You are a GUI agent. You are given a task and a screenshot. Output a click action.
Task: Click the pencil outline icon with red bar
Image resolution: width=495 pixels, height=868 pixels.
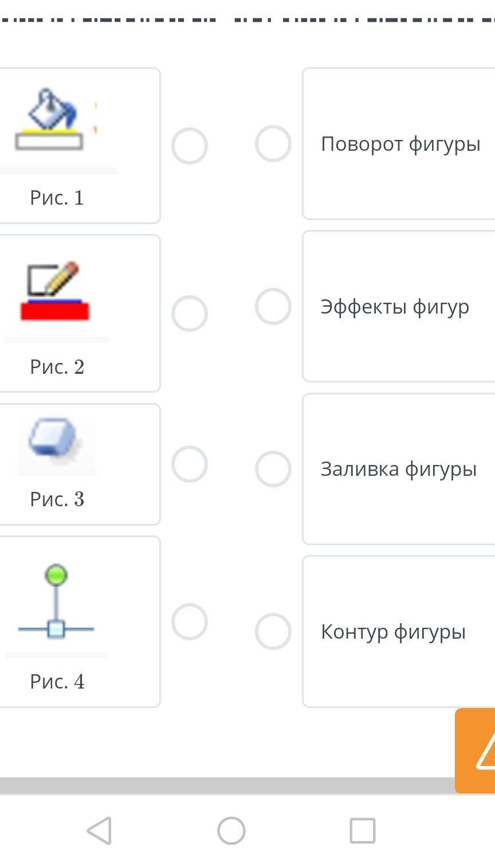pyautogui.click(x=55, y=291)
